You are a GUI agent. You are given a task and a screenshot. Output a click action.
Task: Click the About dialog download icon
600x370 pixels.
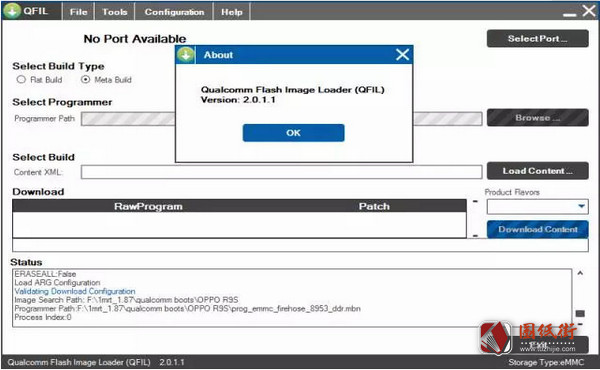click(186, 55)
